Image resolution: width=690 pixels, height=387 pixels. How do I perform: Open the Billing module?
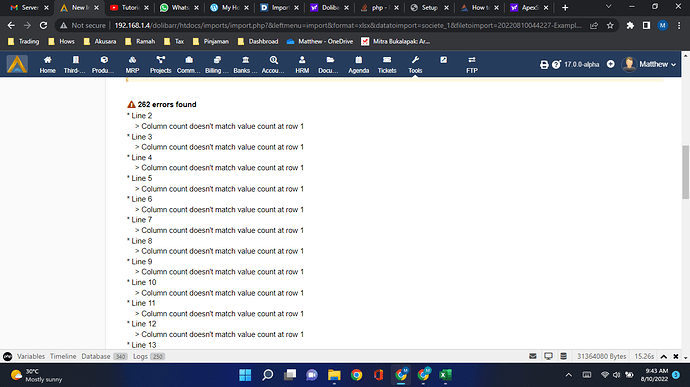[217, 64]
